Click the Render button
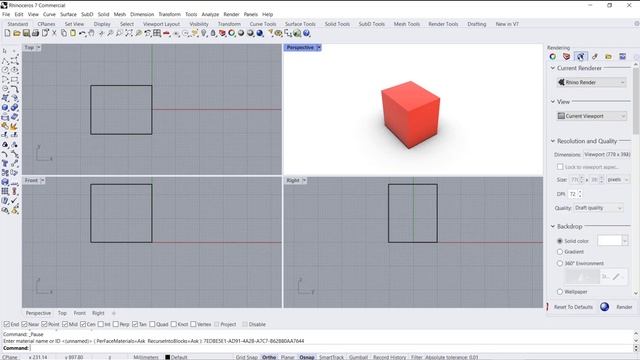 616,307
